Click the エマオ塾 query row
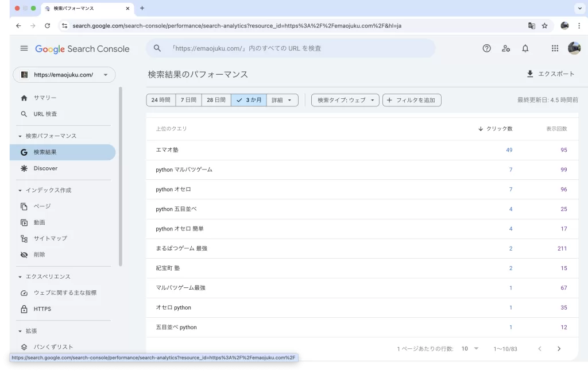The height and width of the screenshot is (373, 588). [362, 150]
